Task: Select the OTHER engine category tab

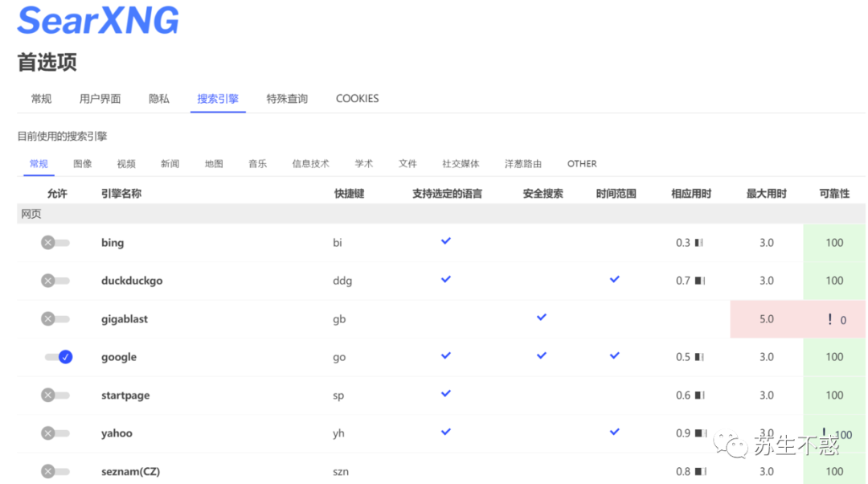Action: pos(582,164)
